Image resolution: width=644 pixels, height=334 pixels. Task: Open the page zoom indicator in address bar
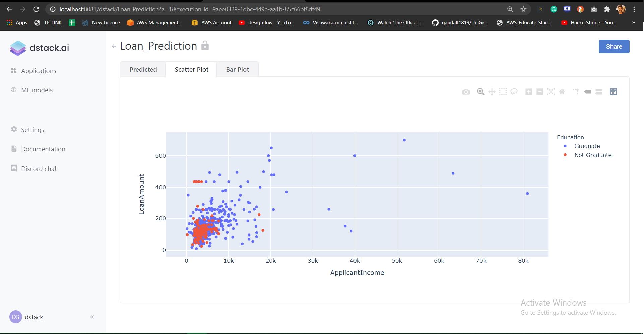[x=510, y=9]
